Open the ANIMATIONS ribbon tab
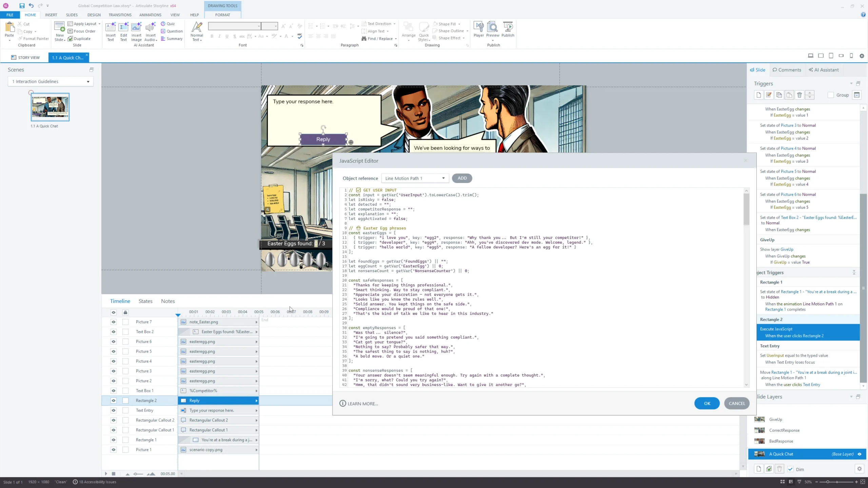Viewport: 868px width, 488px height. pyautogui.click(x=150, y=15)
